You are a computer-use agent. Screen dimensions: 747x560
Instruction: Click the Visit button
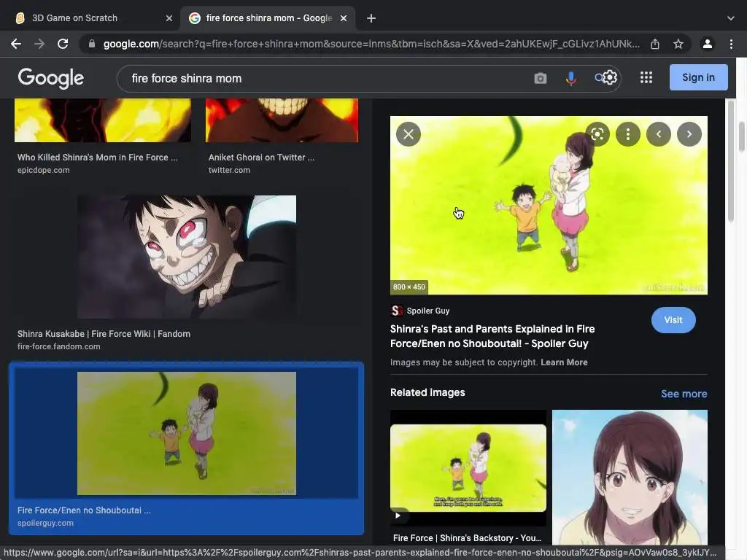pos(673,320)
